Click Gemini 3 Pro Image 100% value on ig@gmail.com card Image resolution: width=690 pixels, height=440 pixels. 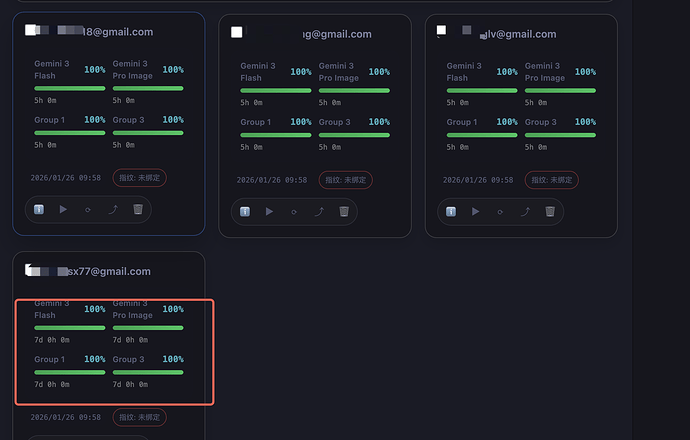pos(379,72)
